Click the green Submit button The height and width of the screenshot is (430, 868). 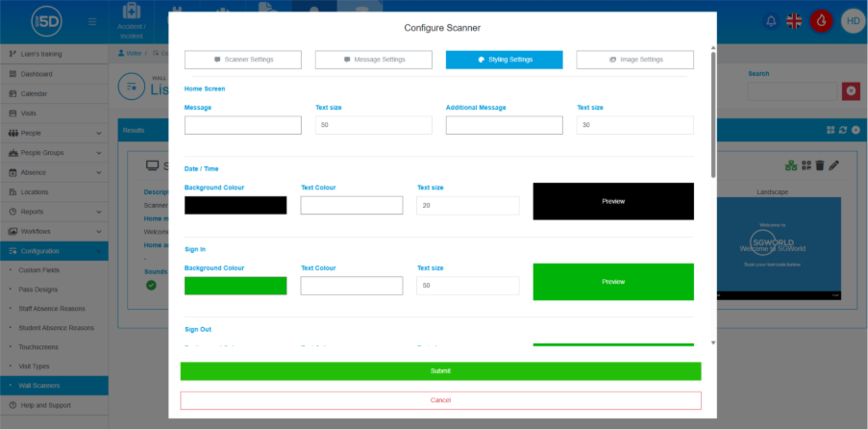(440, 370)
